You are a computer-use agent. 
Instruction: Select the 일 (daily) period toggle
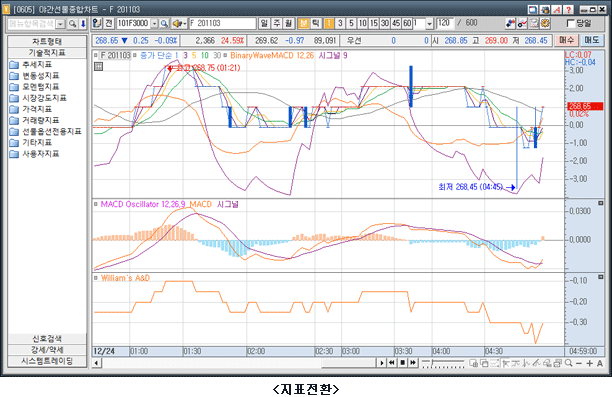pyautogui.click(x=264, y=23)
